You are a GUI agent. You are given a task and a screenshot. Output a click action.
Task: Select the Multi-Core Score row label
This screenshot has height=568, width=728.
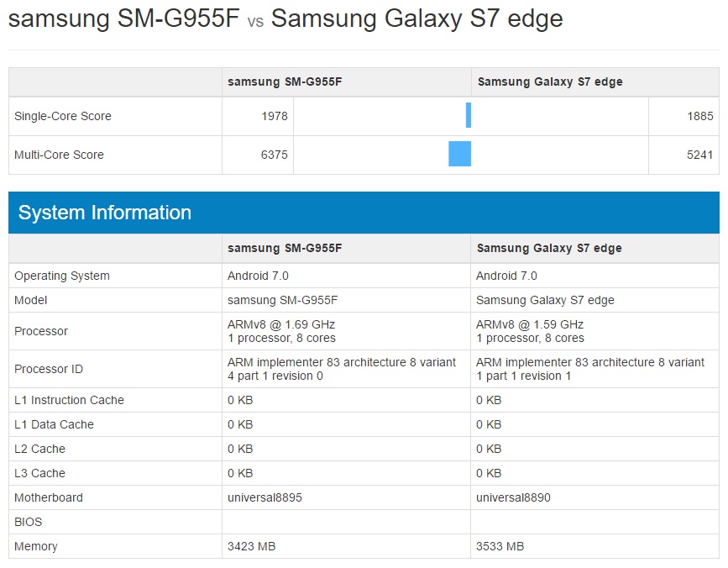pyautogui.click(x=59, y=155)
